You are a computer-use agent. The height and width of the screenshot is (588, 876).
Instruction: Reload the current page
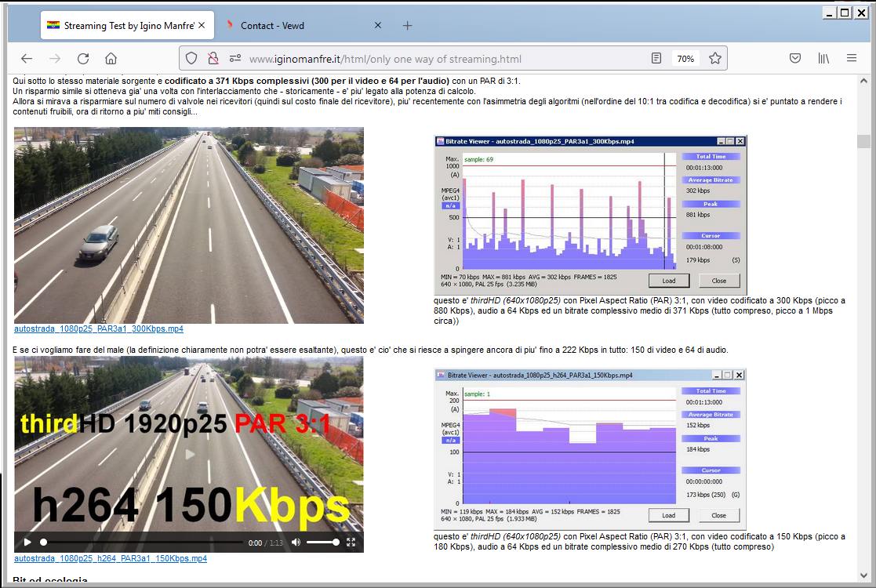click(83, 59)
